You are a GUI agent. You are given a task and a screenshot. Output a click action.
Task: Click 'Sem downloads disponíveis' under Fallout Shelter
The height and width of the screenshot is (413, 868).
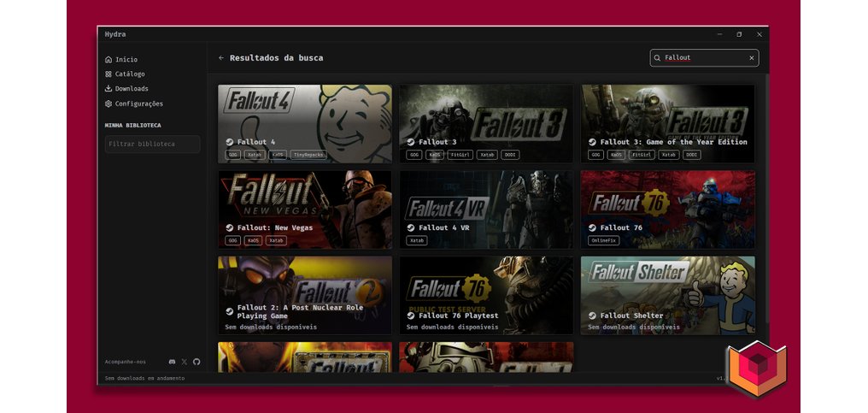pyautogui.click(x=634, y=327)
